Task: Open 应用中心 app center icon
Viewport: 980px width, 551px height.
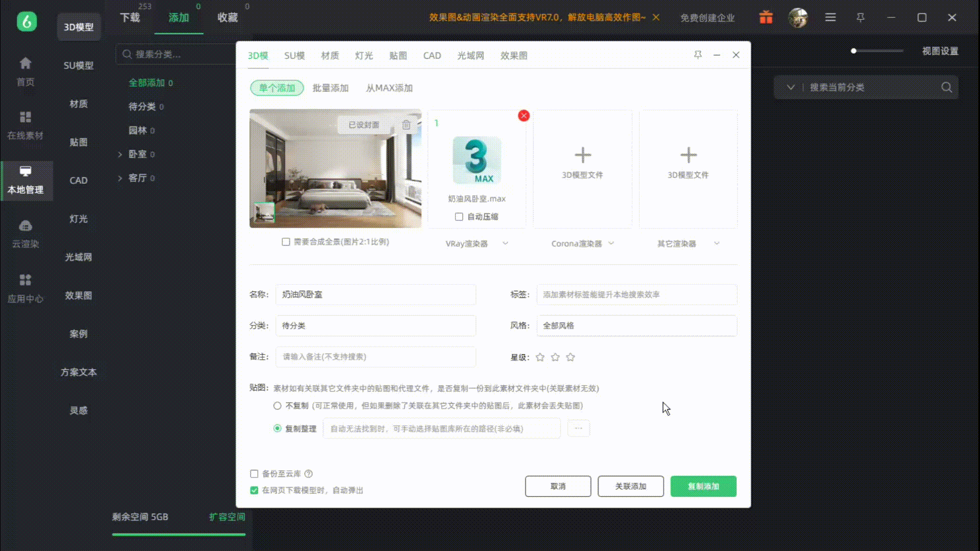Action: click(x=26, y=280)
